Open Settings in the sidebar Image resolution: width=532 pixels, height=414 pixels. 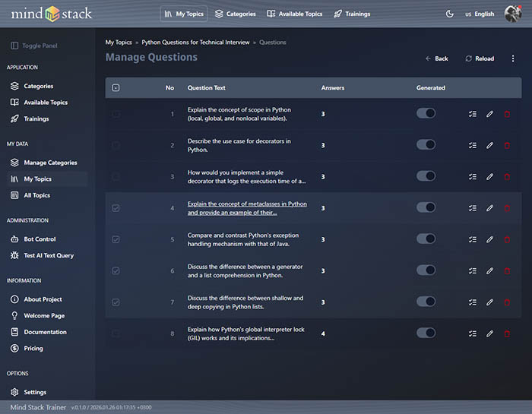[47, 392]
